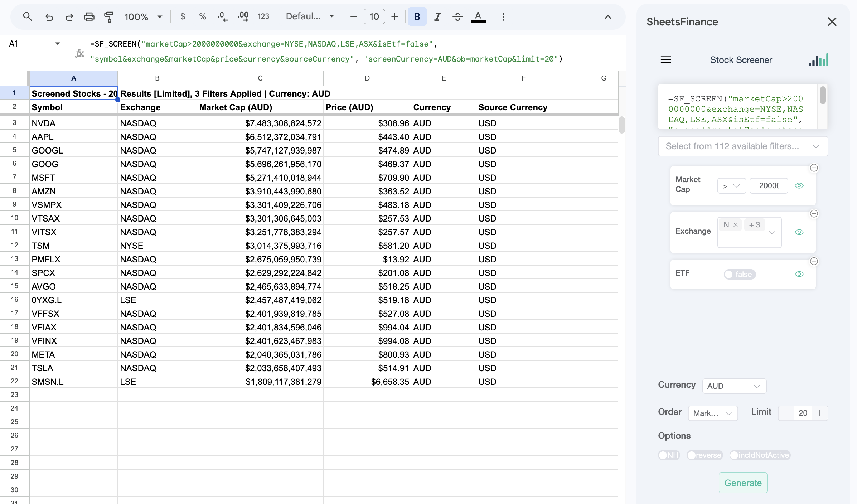The width and height of the screenshot is (857, 504).
Task: Click the Limit value 20 field
Action: point(803,413)
